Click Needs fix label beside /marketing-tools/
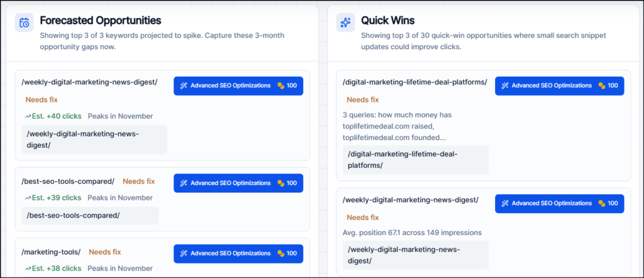This screenshot has width=644, height=278. tap(105, 252)
